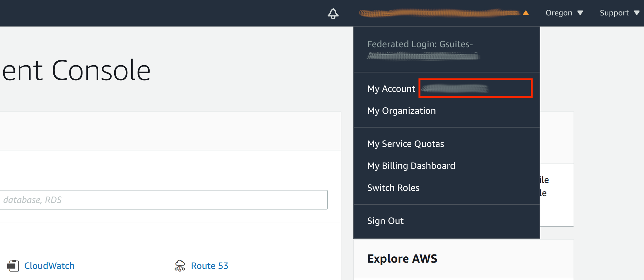Click the Explore AWS heading
Screen dimensions: 644x280
coord(402,258)
